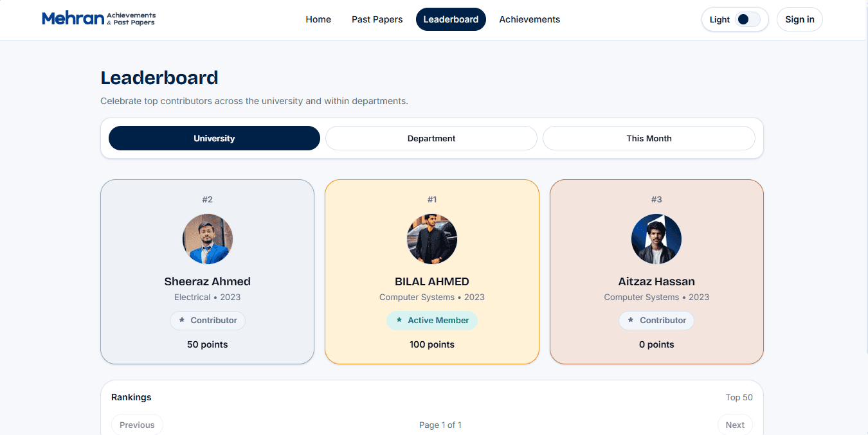Viewport: 868px width, 435px height.
Task: Click Computer Systems • 2023 under Aitzaz Hassan
Action: (x=656, y=297)
